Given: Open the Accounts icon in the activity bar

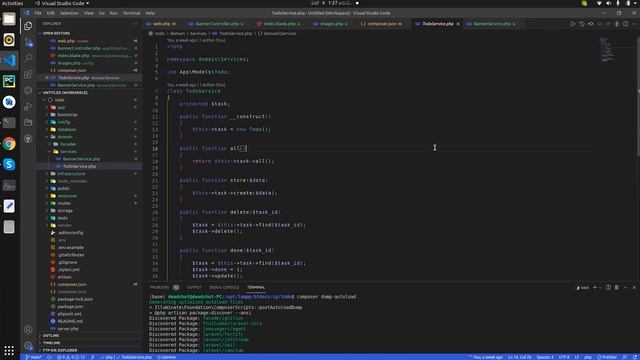Looking at the screenshot, I should [x=28, y=329].
